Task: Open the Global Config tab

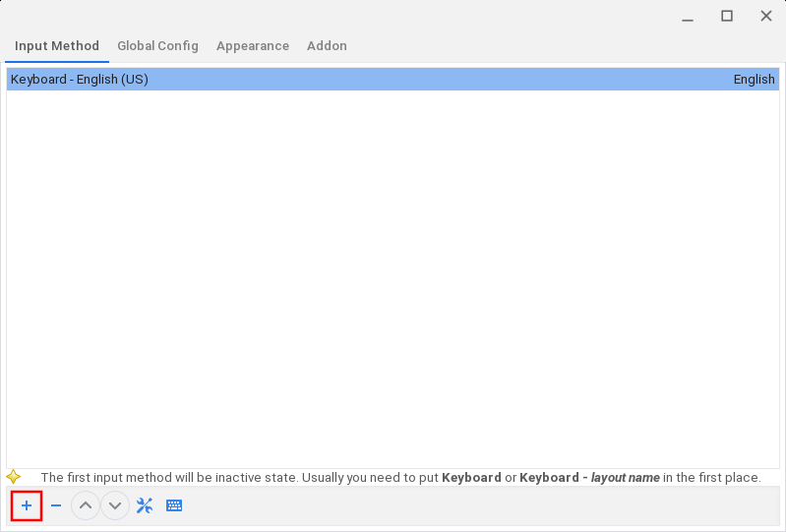Action: click(157, 45)
